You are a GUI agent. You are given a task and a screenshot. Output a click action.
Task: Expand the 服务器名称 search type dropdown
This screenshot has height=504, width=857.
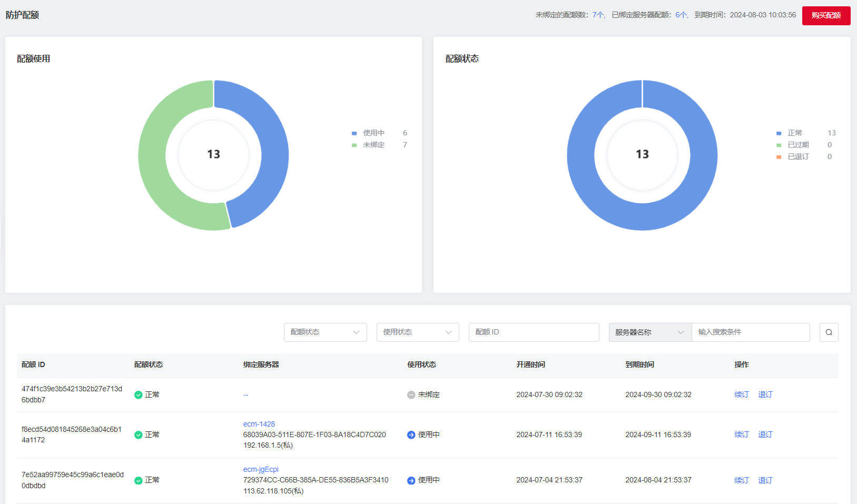[x=650, y=332]
